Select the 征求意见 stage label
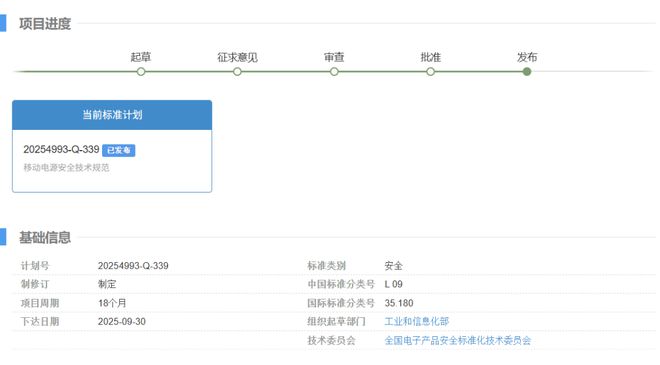Viewport: 660px width, 365px height. click(237, 57)
